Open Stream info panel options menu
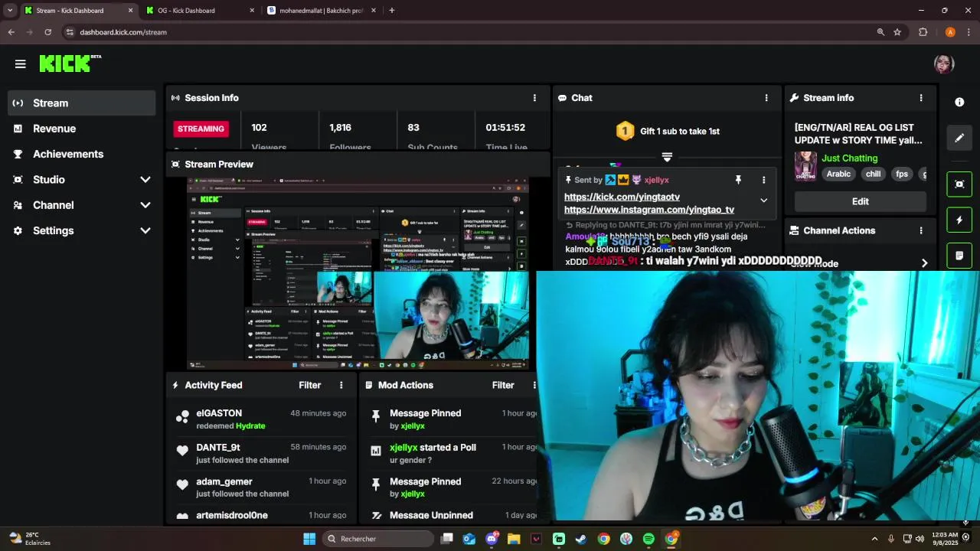This screenshot has height=551, width=980. coord(921,98)
